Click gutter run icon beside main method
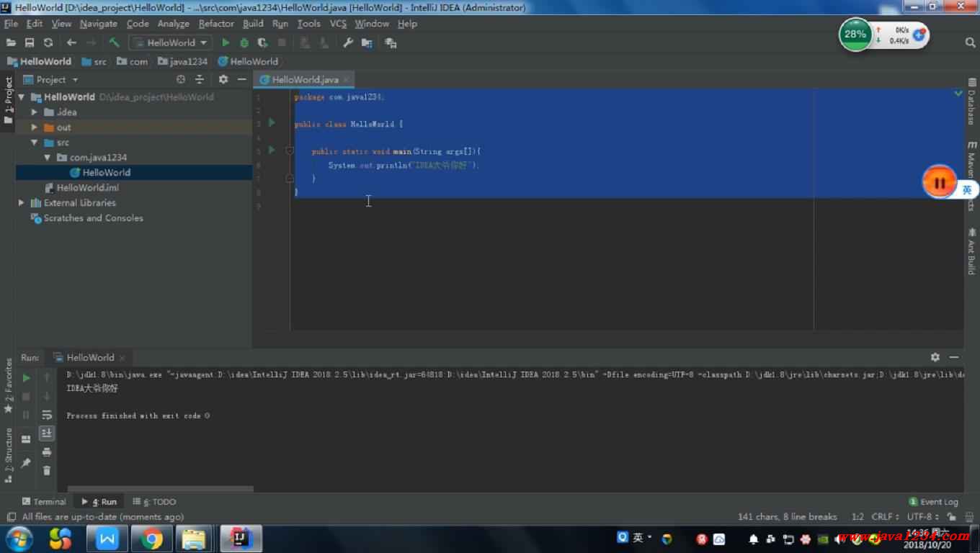 [x=272, y=150]
